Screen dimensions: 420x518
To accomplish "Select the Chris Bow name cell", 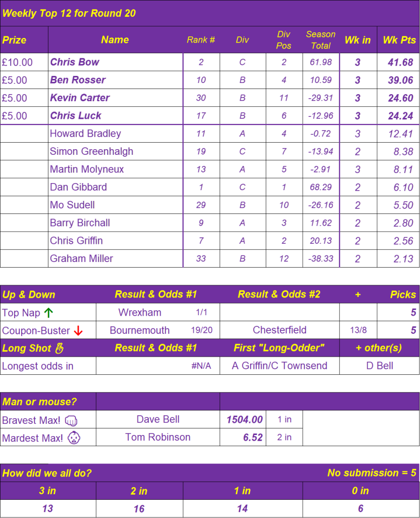I will (116, 62).
